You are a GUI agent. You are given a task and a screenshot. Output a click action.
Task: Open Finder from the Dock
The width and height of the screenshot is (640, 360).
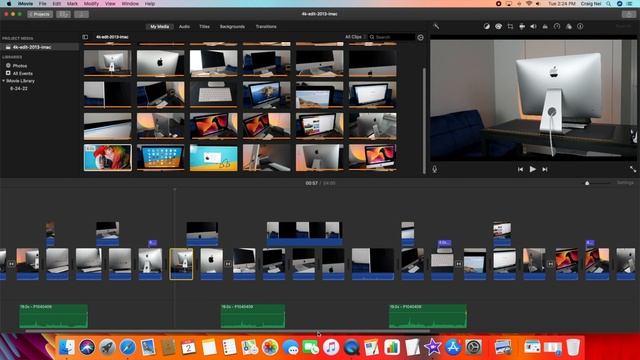coord(67,347)
